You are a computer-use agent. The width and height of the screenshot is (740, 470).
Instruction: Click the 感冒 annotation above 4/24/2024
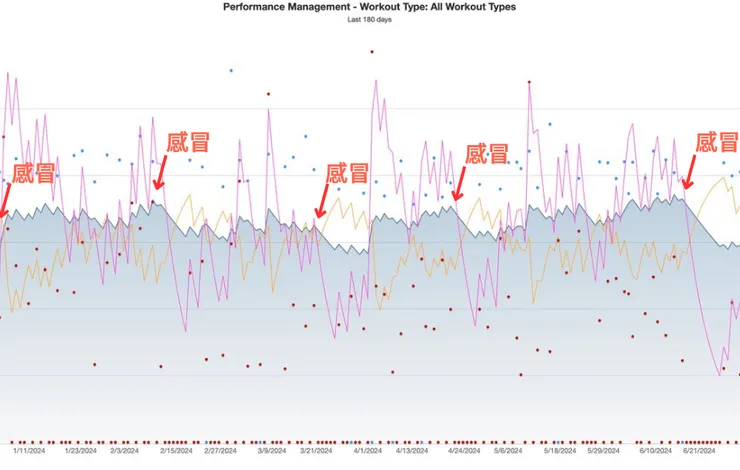487,154
